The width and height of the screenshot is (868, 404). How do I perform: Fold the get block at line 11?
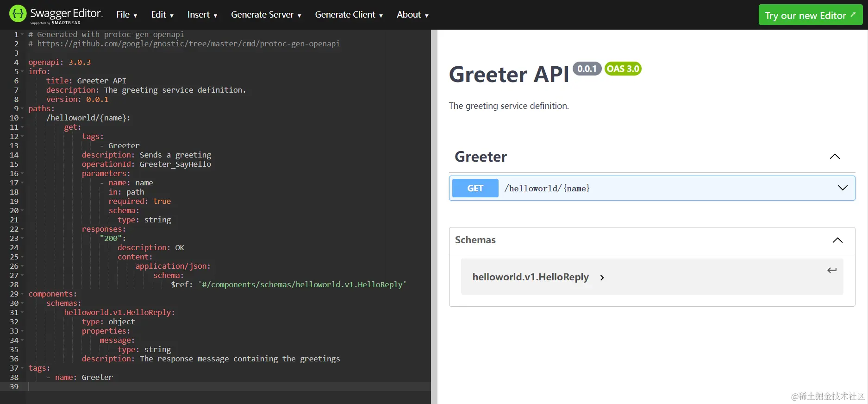click(x=22, y=127)
